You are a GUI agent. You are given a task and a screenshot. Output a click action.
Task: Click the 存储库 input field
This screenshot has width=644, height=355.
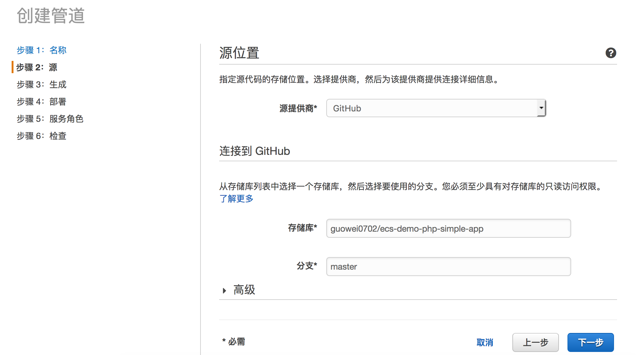(x=448, y=229)
